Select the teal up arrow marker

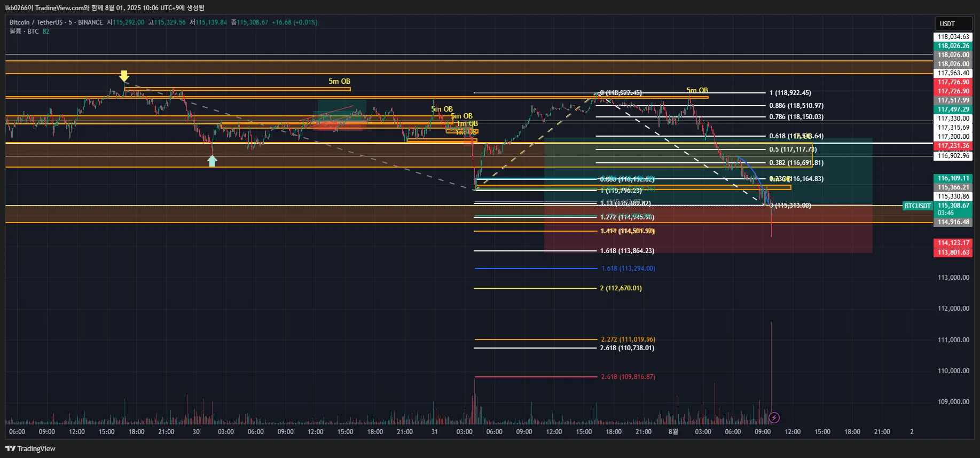[x=213, y=161]
